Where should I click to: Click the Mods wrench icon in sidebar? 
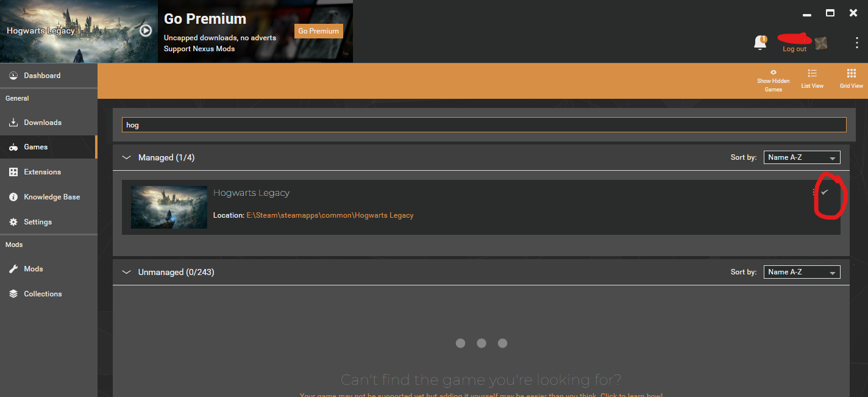click(13, 269)
